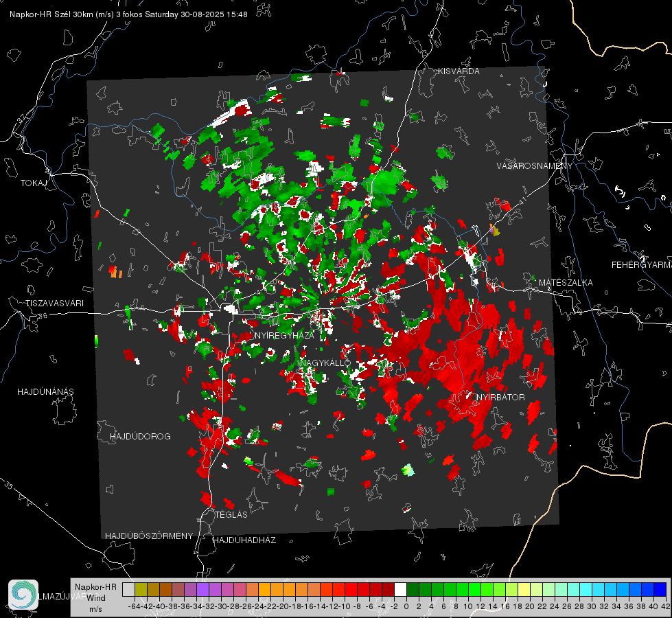Click the 20 value in the legend scale

(530, 606)
